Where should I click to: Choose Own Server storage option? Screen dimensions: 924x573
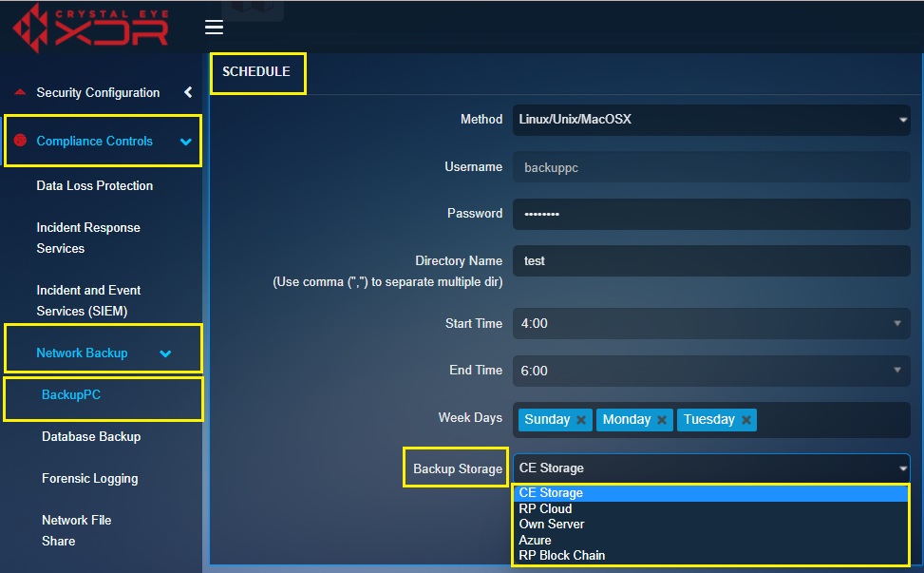710,525
